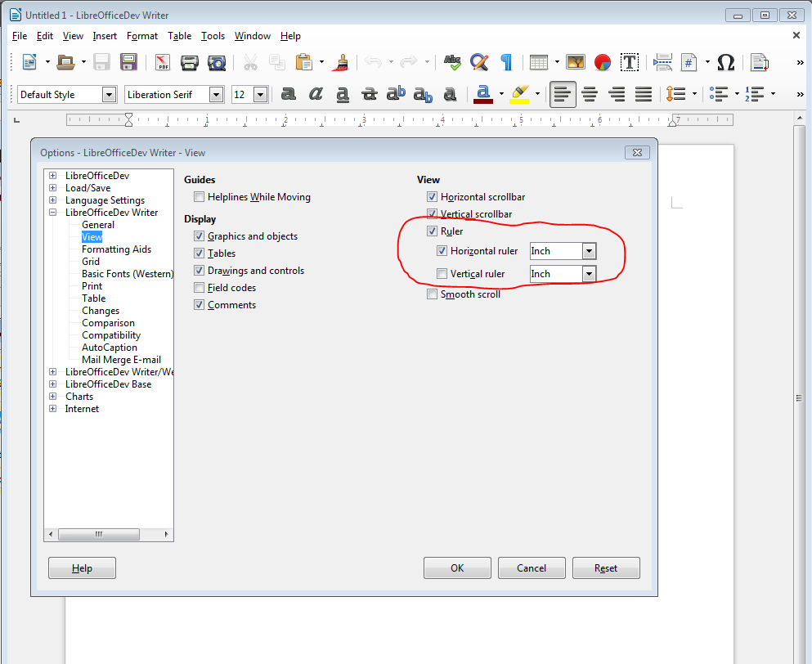Click the Insert Text Box icon
The image size is (812, 664).
pos(629,62)
